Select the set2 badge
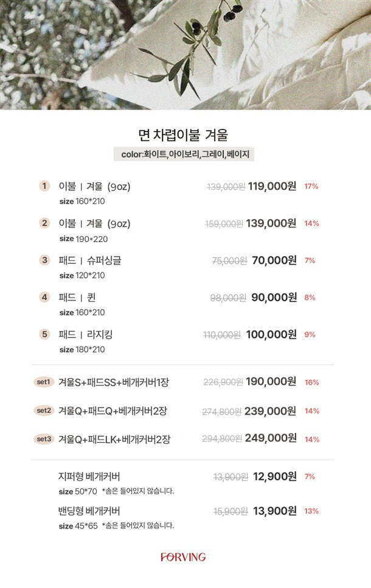 coord(44,410)
